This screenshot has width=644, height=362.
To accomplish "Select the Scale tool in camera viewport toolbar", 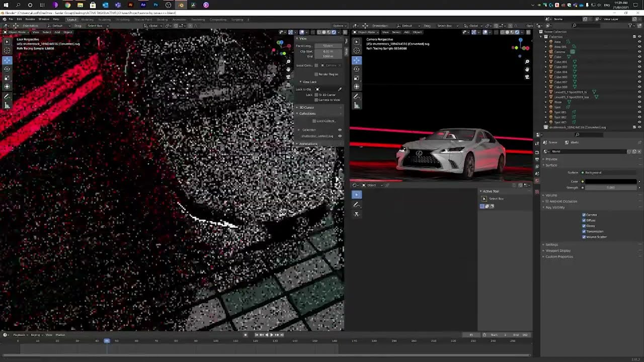I will click(x=356, y=78).
